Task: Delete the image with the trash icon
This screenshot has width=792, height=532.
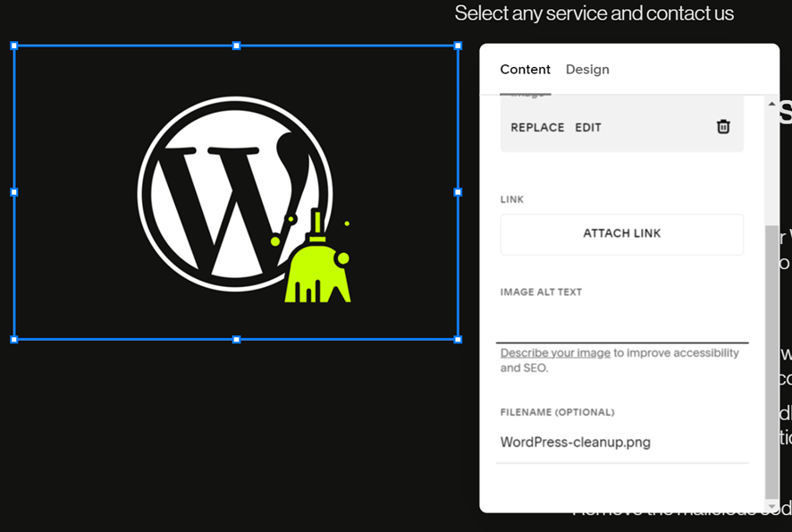Action: point(723,127)
